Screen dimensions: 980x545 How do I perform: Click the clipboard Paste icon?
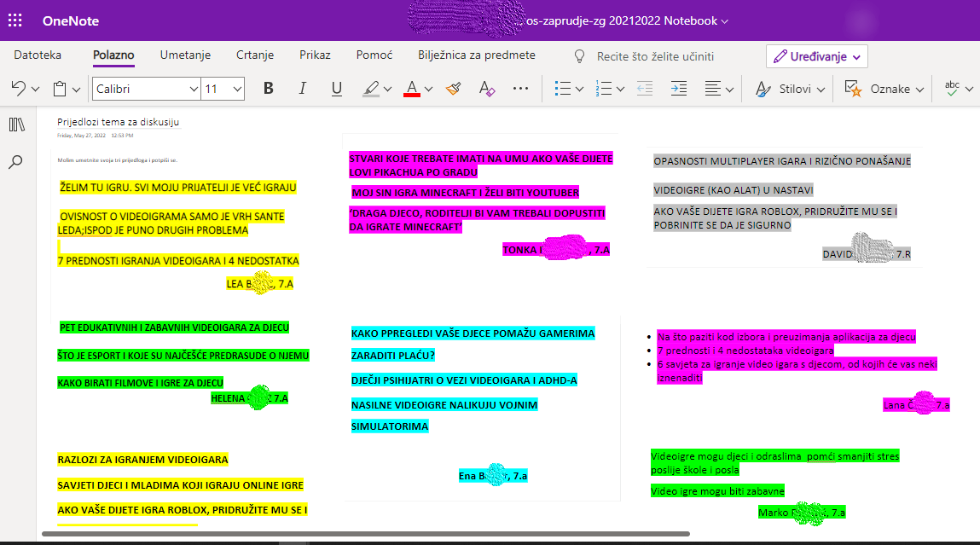pyautogui.click(x=60, y=89)
